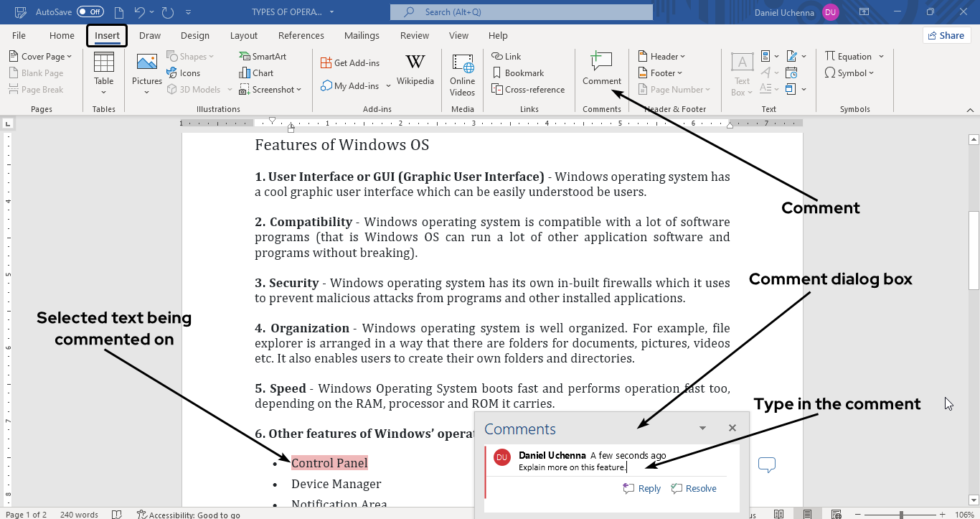Click the Get Add-ins button
Image resolution: width=980 pixels, height=519 pixels.
(x=350, y=63)
